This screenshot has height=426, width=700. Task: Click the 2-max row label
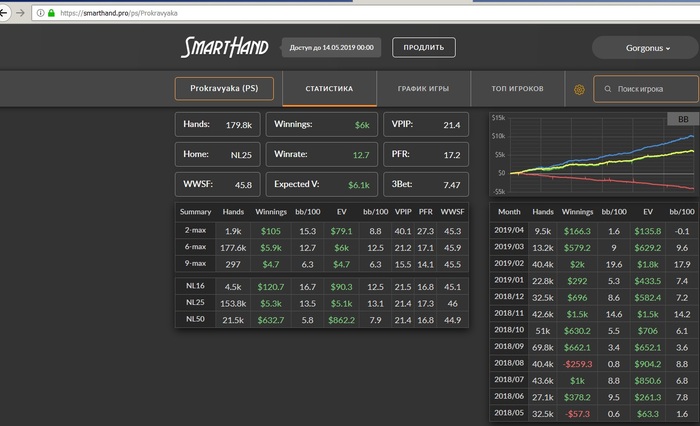(x=195, y=230)
